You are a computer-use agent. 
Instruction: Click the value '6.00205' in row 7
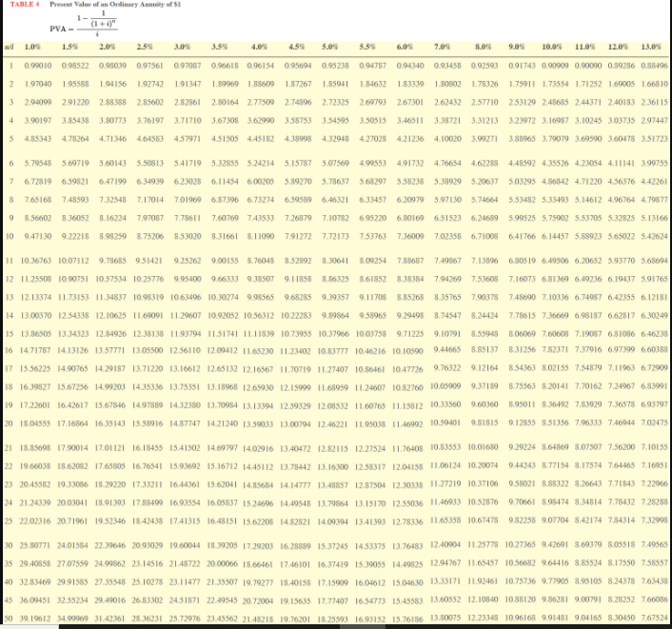[x=261, y=181]
